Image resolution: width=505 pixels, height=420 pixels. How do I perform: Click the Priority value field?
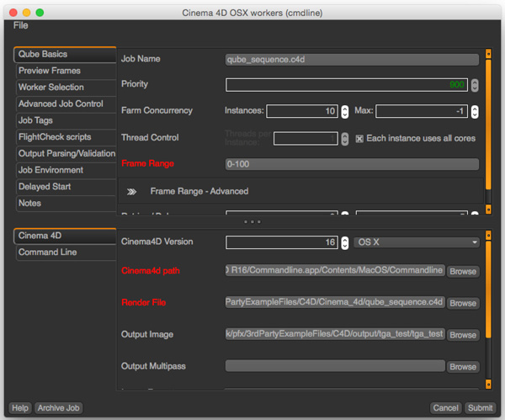(347, 85)
